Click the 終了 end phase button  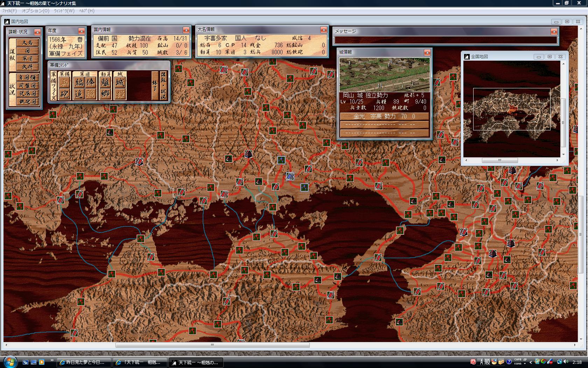(155, 86)
